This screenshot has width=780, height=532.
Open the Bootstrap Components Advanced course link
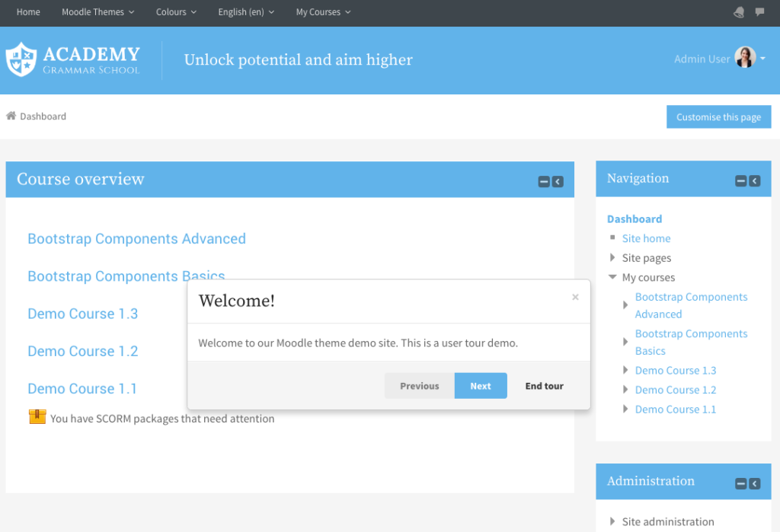point(136,238)
